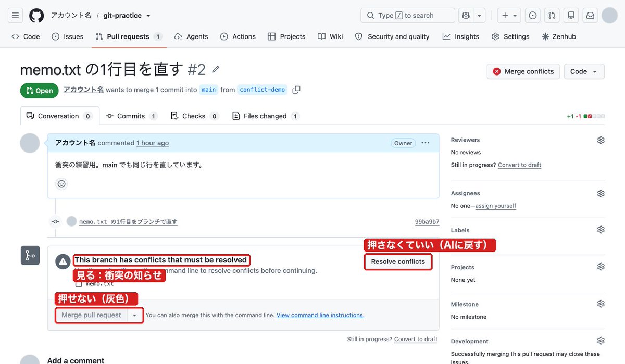
Task: Click the main base branch label
Action: point(209,90)
